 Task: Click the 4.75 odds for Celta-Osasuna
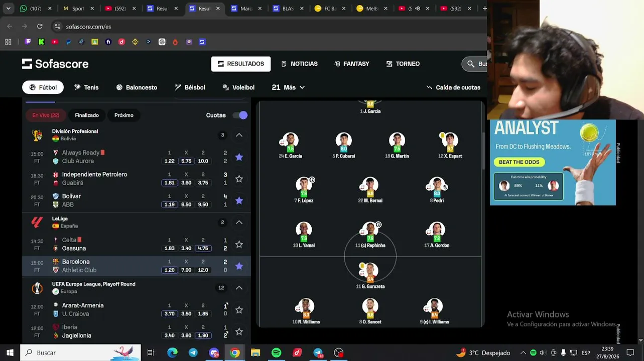pyautogui.click(x=203, y=248)
